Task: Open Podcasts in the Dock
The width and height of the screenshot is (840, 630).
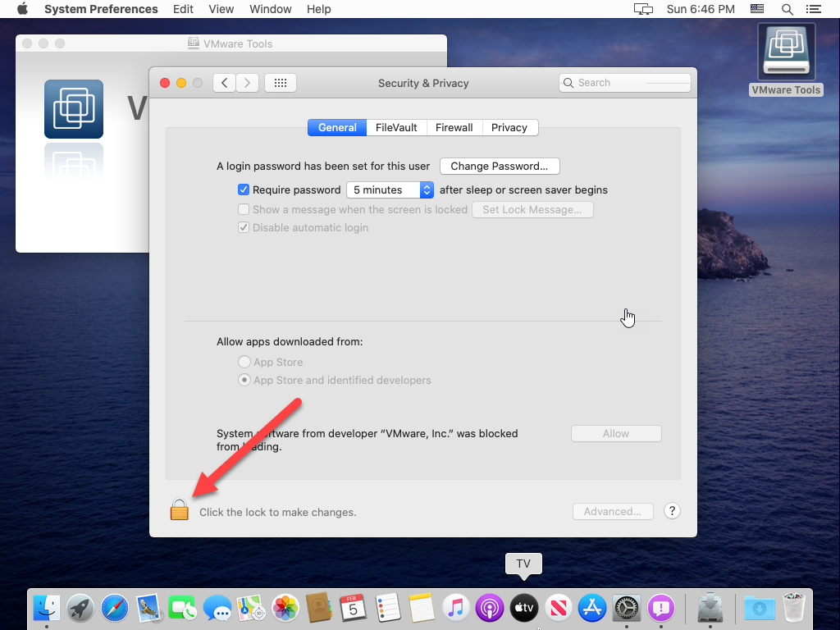Action: tap(490, 608)
